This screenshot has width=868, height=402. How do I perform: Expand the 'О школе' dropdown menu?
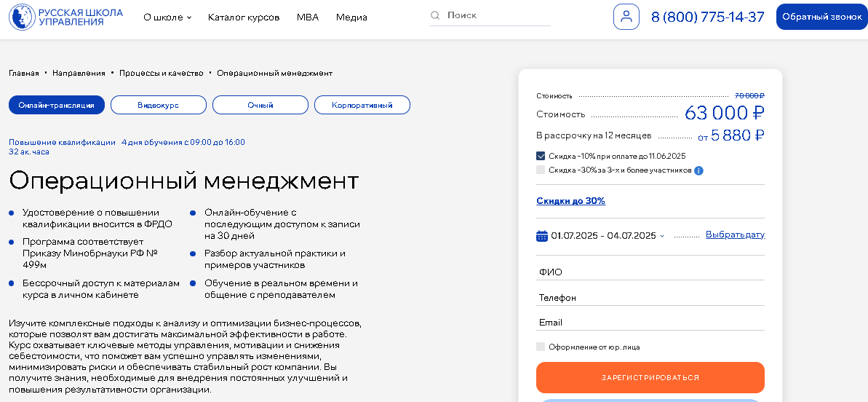pos(167,17)
